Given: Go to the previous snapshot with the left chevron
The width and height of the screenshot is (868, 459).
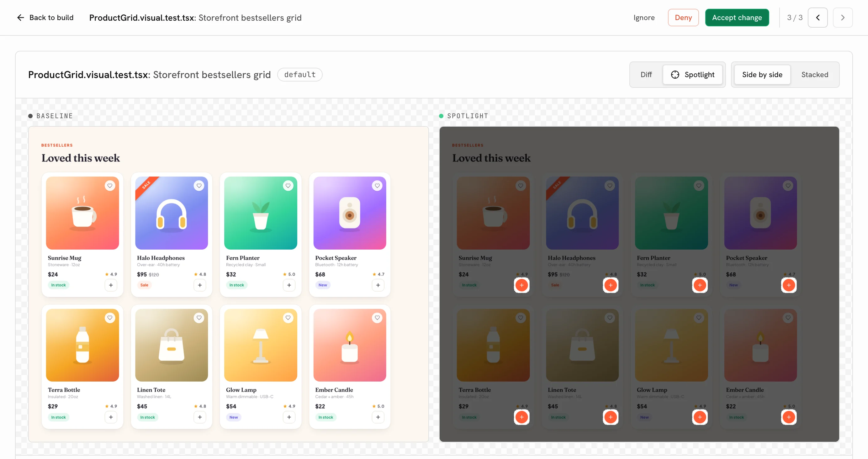Looking at the screenshot, I should (x=818, y=18).
